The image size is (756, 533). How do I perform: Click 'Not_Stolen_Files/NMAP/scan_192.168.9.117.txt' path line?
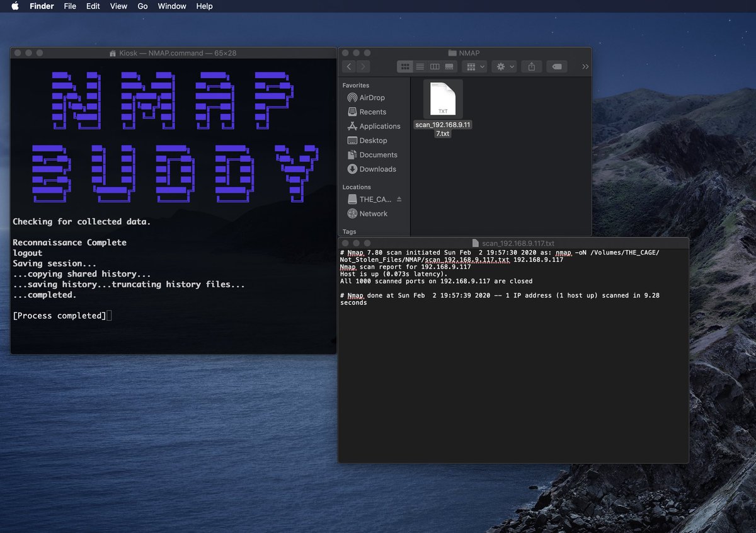pyautogui.click(x=452, y=260)
